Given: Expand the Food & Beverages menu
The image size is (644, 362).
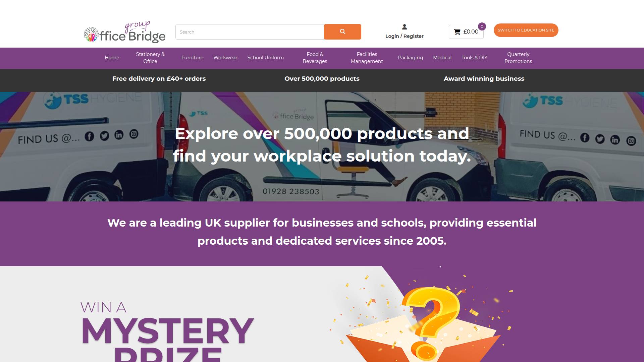Looking at the screenshot, I should tap(315, 58).
